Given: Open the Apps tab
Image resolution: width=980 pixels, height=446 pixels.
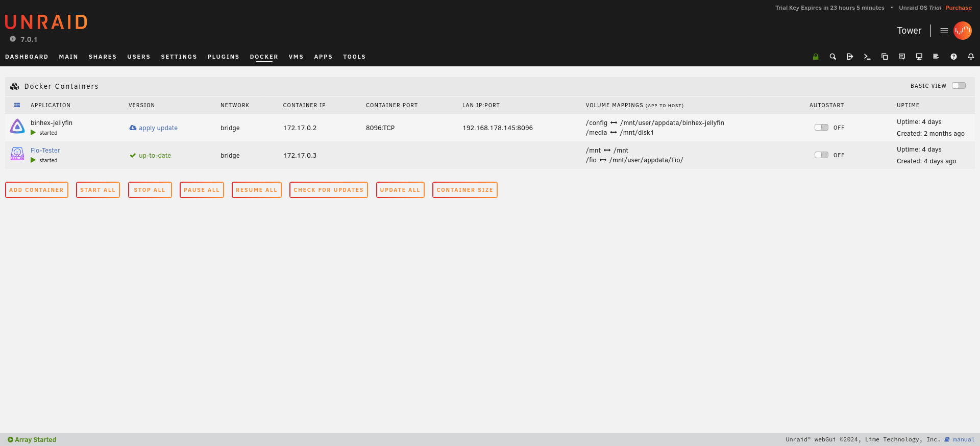Looking at the screenshot, I should pos(323,57).
